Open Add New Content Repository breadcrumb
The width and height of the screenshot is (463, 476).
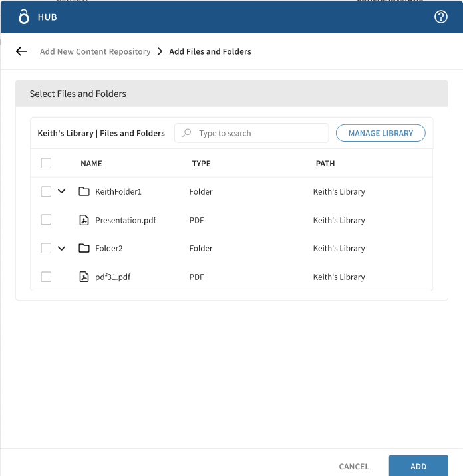pyautogui.click(x=95, y=51)
